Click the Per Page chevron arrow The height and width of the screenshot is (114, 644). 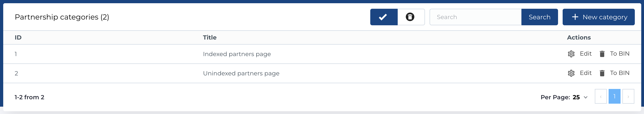585,97
